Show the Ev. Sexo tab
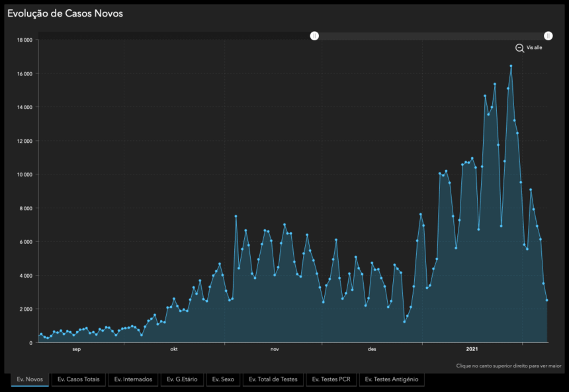The width and height of the screenshot is (569, 392). point(223,379)
